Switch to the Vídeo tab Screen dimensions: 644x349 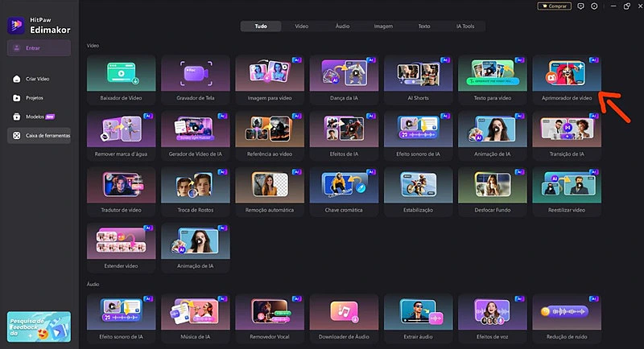301,27
